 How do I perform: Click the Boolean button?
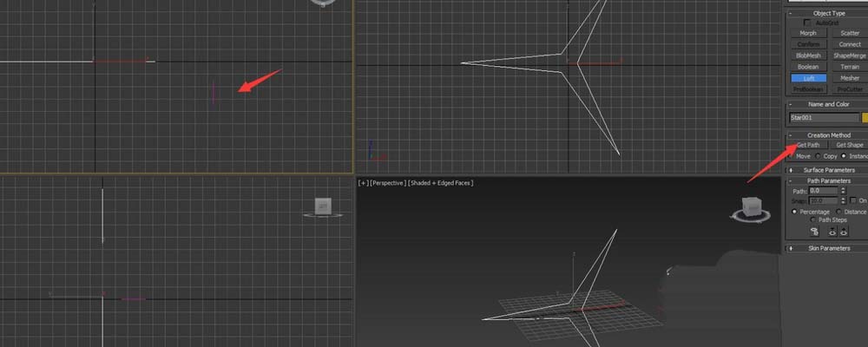[807, 67]
